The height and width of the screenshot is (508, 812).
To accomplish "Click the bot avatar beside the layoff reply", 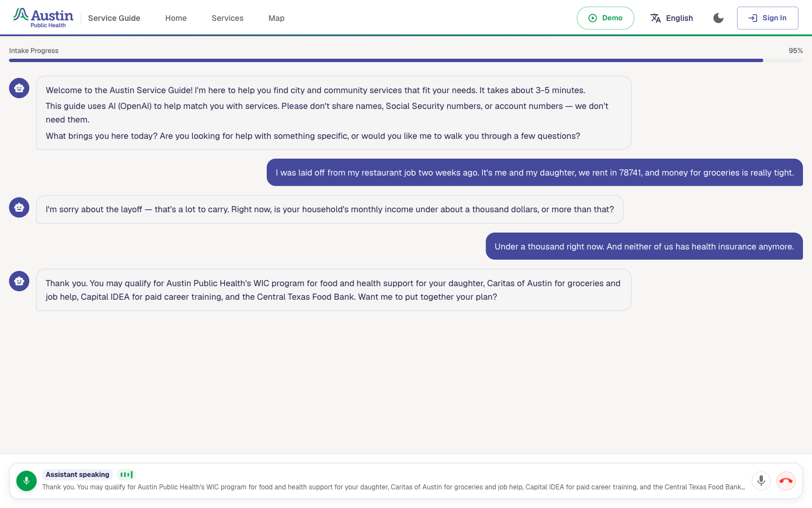I will [19, 207].
